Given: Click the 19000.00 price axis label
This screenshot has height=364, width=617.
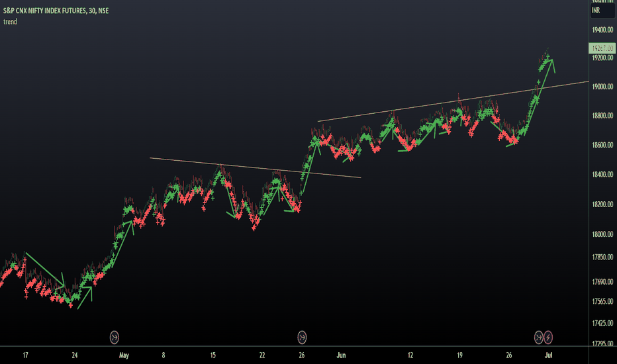Looking at the screenshot, I should click(602, 87).
